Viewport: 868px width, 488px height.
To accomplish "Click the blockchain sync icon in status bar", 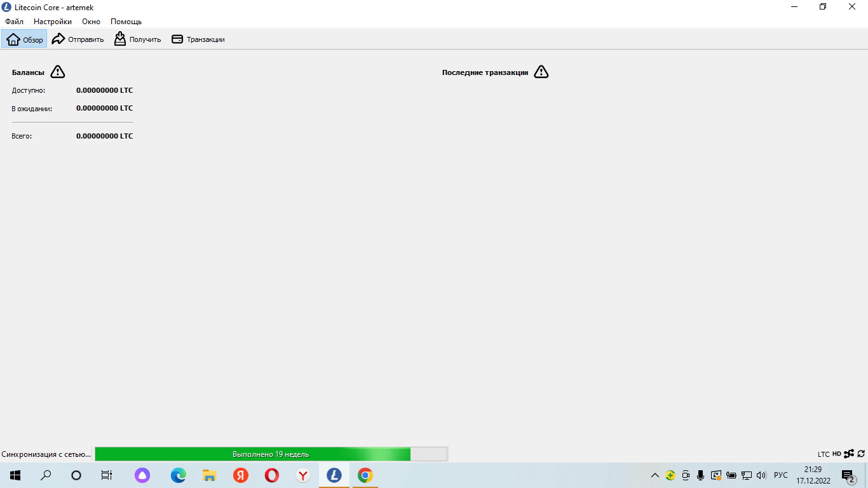I will click(x=861, y=454).
